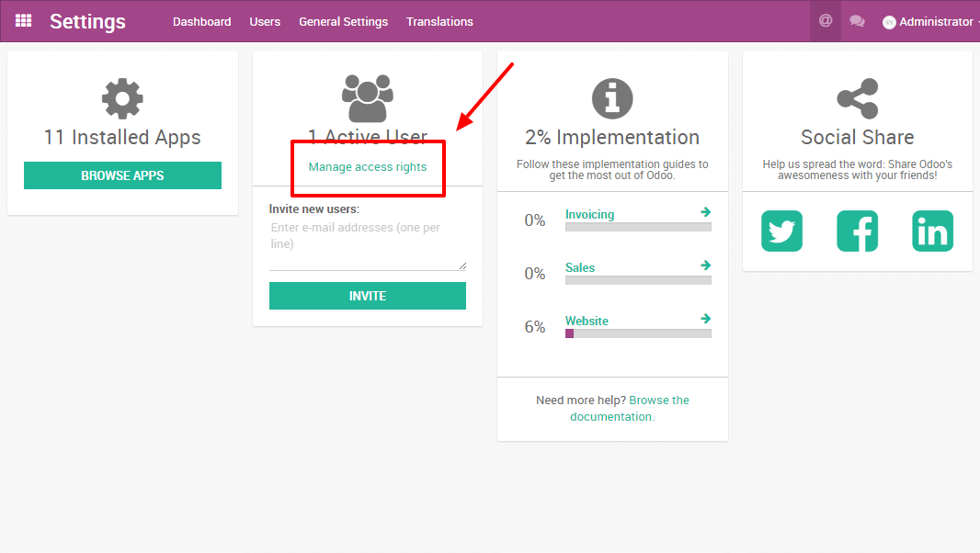The width and height of the screenshot is (980, 553).
Task: Click the Installed Apps gear icon
Action: [x=122, y=97]
